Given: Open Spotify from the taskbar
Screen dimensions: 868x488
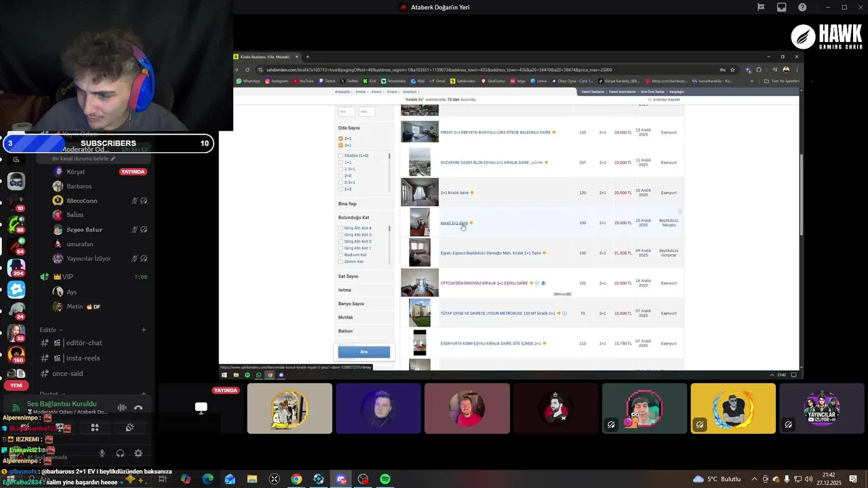Looking at the screenshot, I should (x=385, y=479).
